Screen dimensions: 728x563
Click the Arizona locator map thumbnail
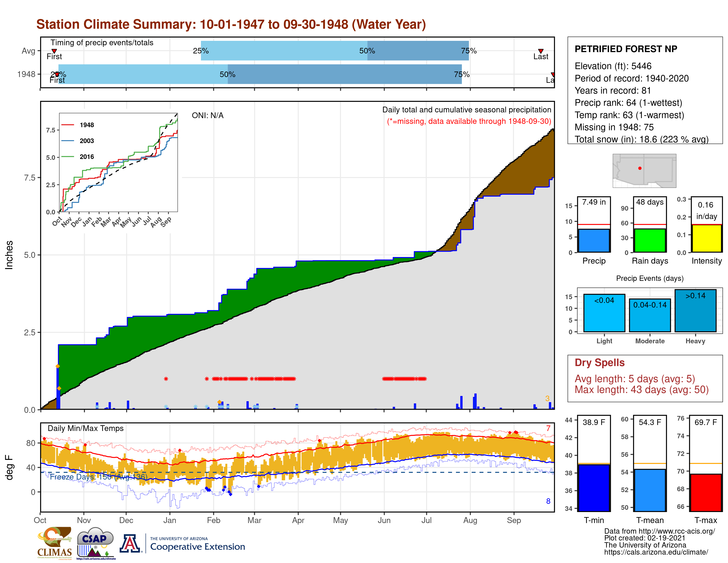tap(644, 170)
